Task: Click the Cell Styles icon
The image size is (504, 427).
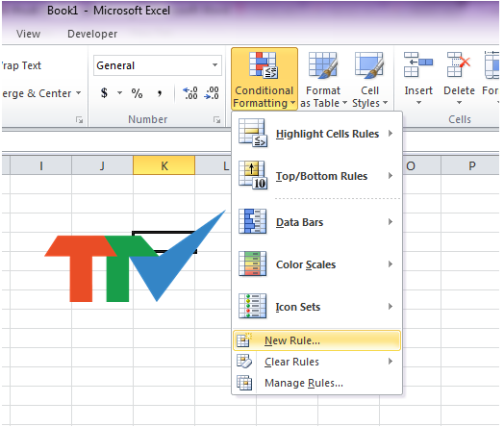Action: [x=369, y=65]
